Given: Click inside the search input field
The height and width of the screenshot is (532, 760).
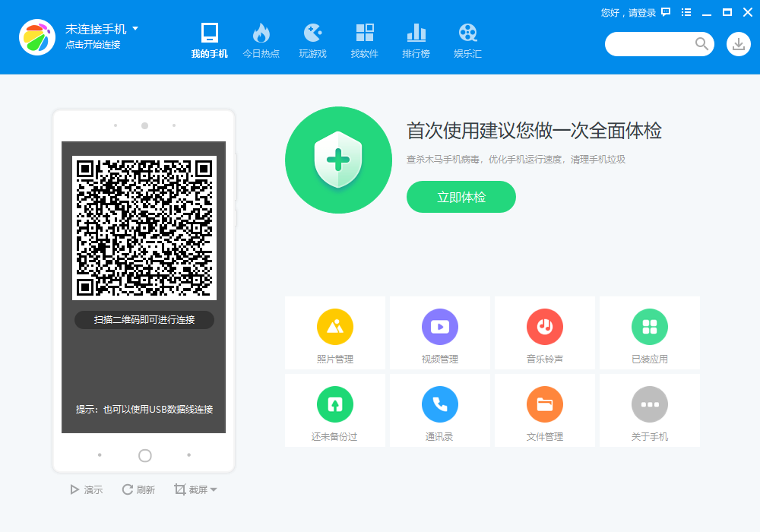Looking at the screenshot, I should point(654,44).
